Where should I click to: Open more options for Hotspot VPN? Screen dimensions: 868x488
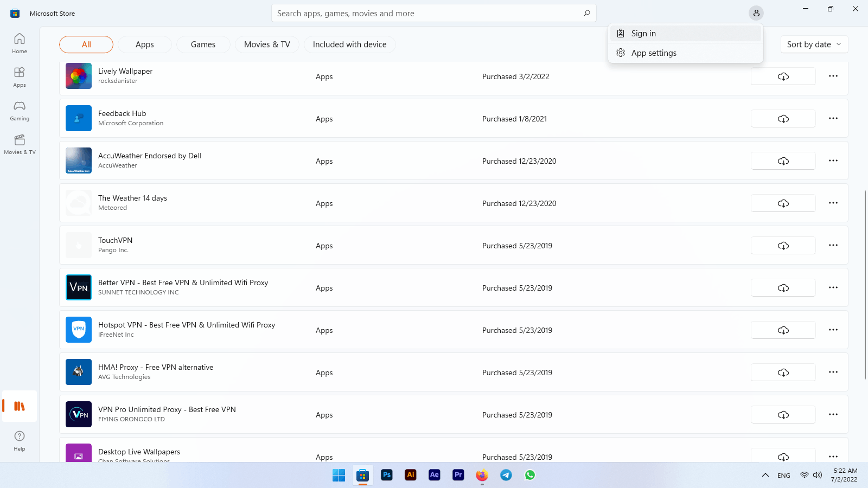(833, 330)
